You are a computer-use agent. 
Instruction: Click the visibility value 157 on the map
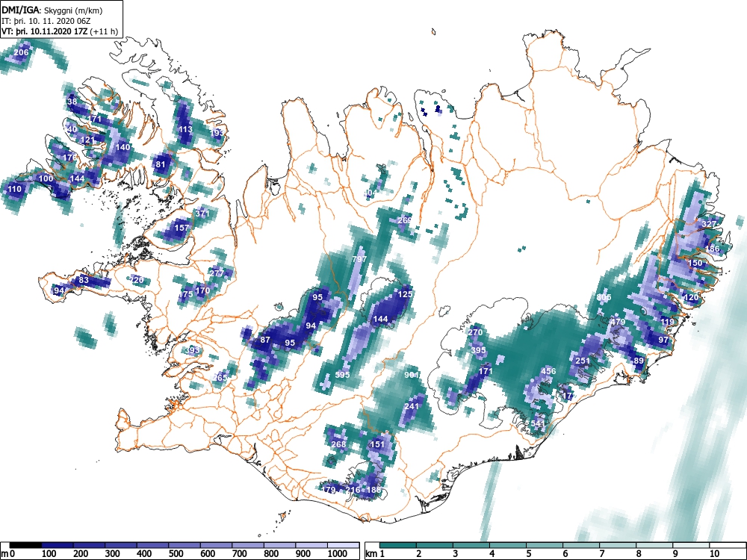pos(182,228)
